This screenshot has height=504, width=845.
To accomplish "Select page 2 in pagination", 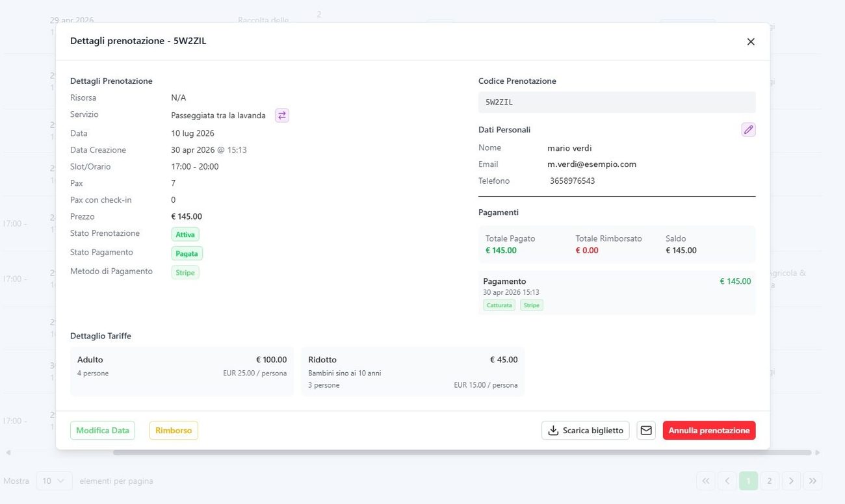I will 770,481.
